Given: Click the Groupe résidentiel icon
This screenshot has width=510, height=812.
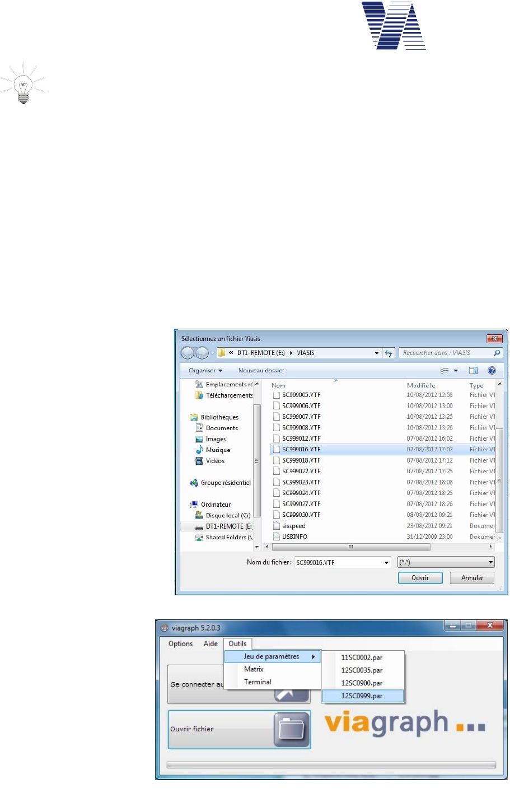Looking at the screenshot, I should point(194,483).
